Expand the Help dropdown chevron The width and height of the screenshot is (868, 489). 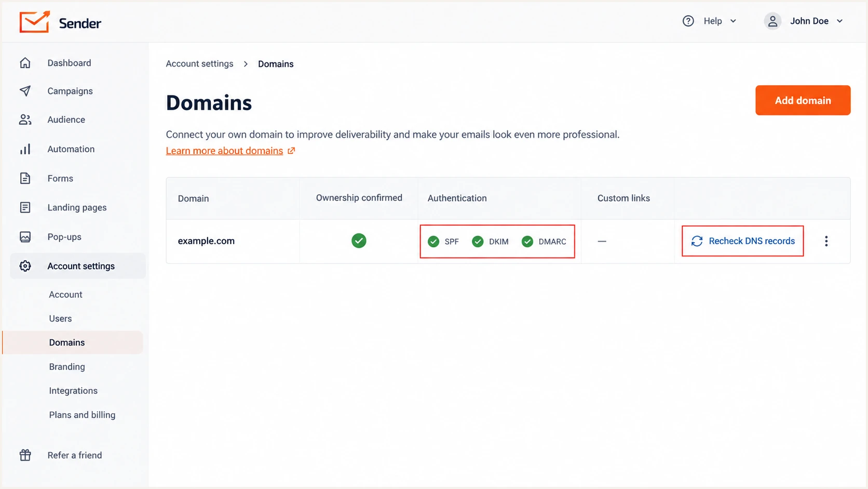(x=733, y=21)
